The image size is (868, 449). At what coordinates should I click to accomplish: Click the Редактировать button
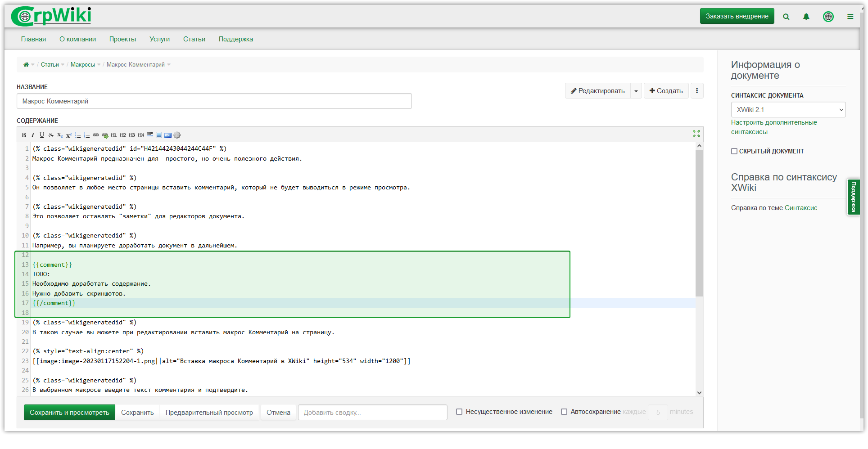(x=598, y=91)
